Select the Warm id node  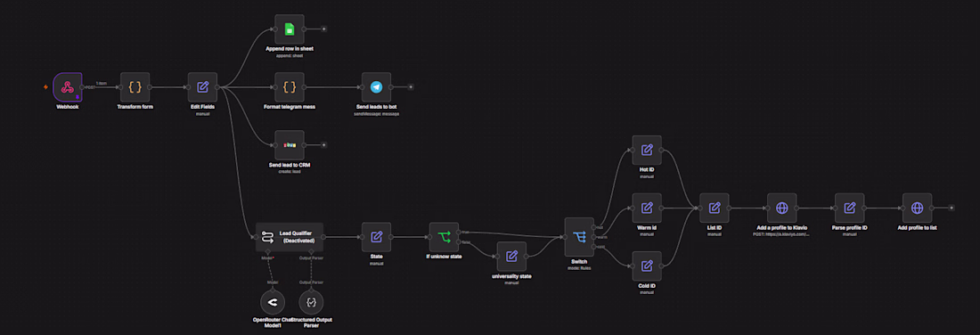tap(647, 208)
